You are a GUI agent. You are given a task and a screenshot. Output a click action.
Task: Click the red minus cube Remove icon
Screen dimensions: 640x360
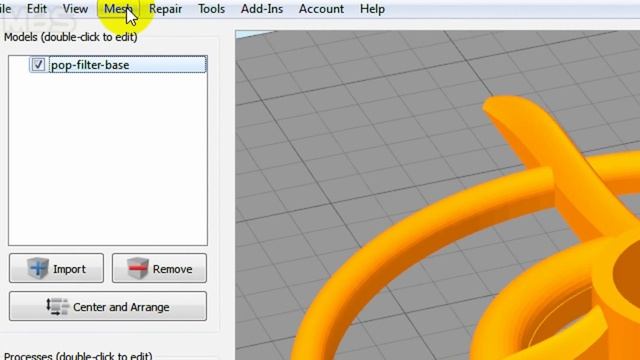[138, 268]
